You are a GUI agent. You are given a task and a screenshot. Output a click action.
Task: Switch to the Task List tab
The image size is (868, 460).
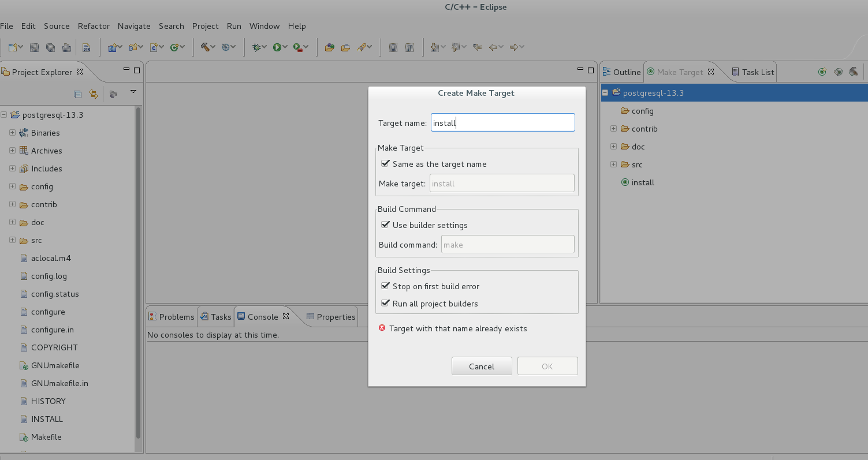click(752, 72)
